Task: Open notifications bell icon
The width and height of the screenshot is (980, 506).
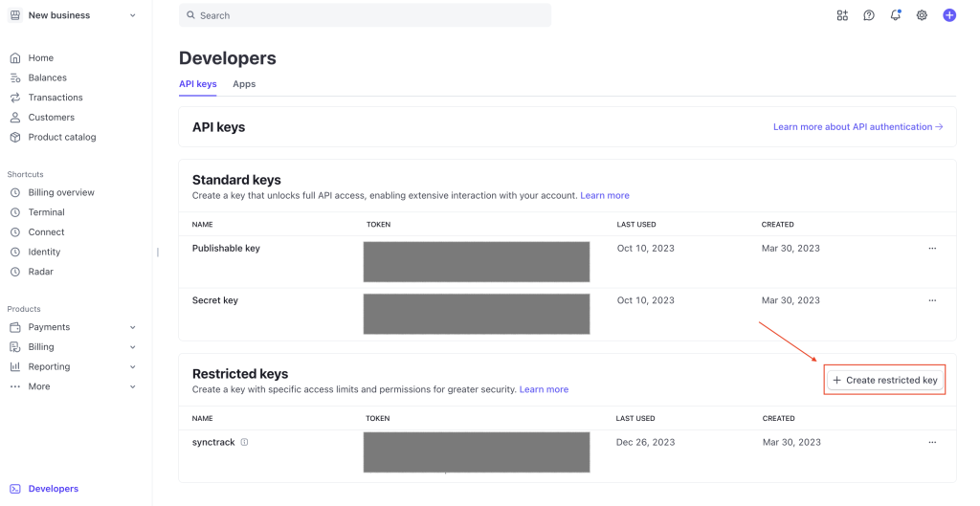Action: click(x=896, y=15)
